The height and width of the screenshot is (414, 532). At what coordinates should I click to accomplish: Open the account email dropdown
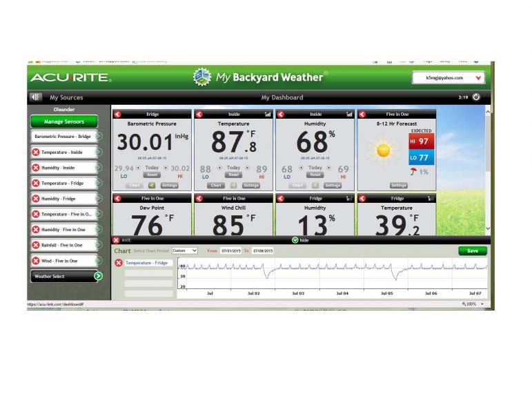click(478, 78)
